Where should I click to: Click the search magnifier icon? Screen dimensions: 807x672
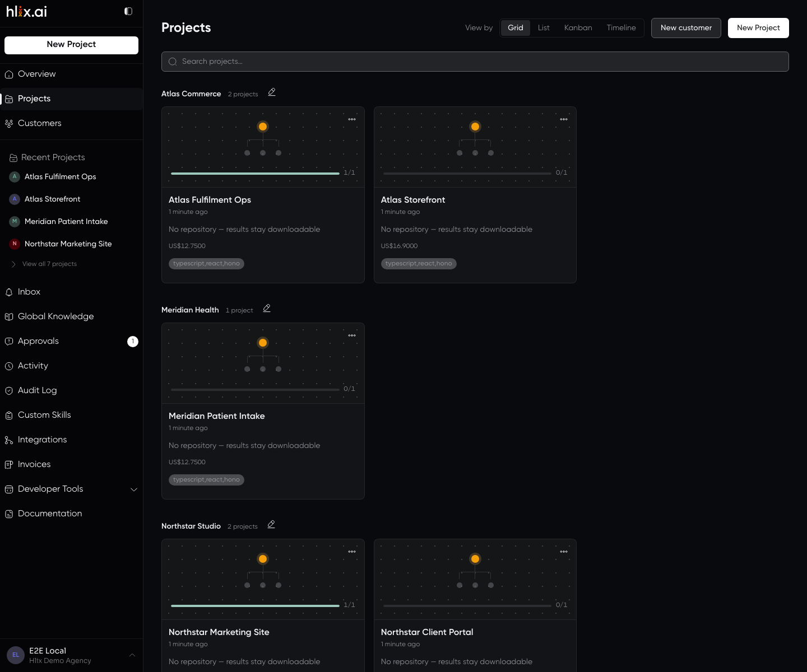tap(173, 62)
